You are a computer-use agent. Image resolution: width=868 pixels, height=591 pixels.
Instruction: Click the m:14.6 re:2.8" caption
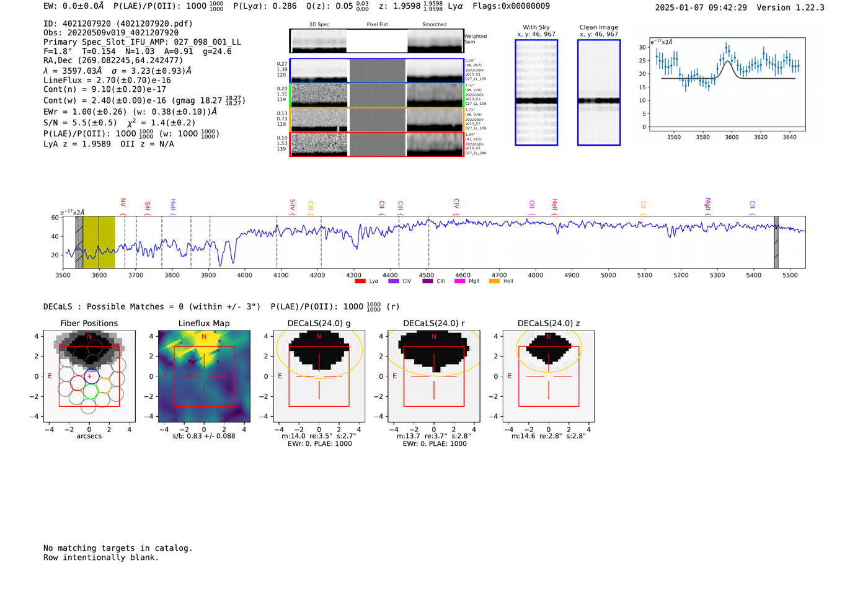point(549,436)
